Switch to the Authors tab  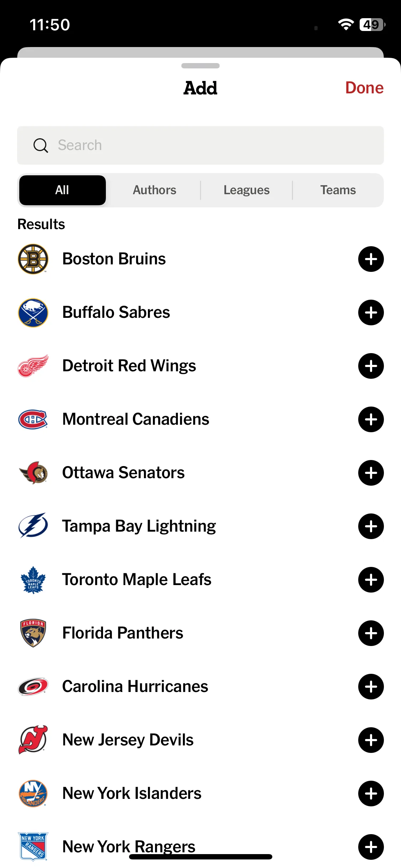click(x=154, y=190)
